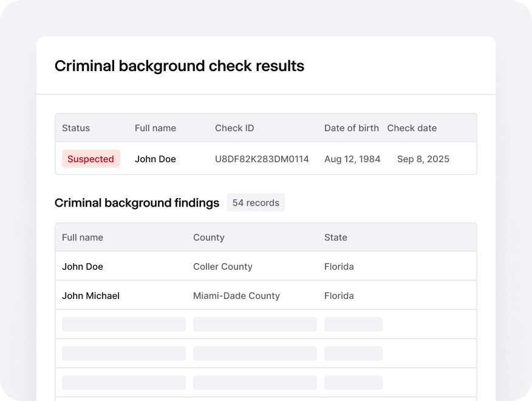Sort by the Full name column header
532x401 pixels.
155,128
